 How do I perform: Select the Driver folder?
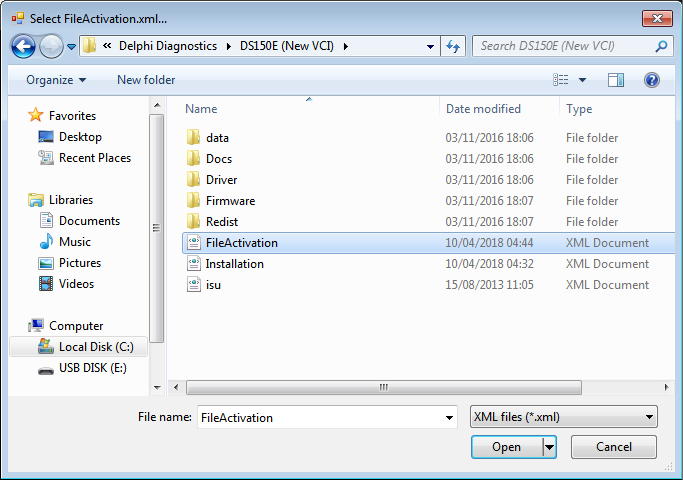click(221, 180)
